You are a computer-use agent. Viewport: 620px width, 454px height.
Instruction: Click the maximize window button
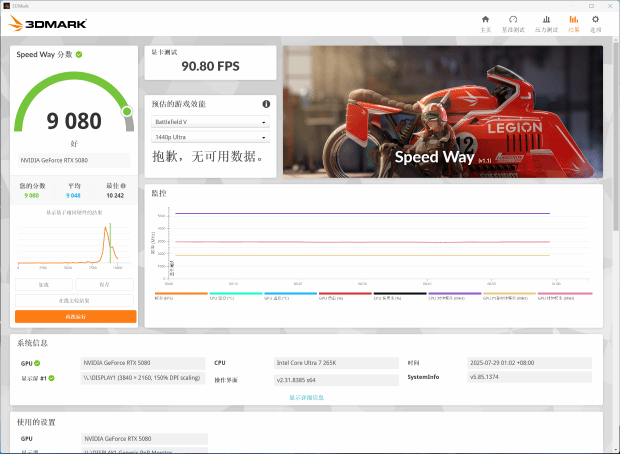tap(592, 6)
